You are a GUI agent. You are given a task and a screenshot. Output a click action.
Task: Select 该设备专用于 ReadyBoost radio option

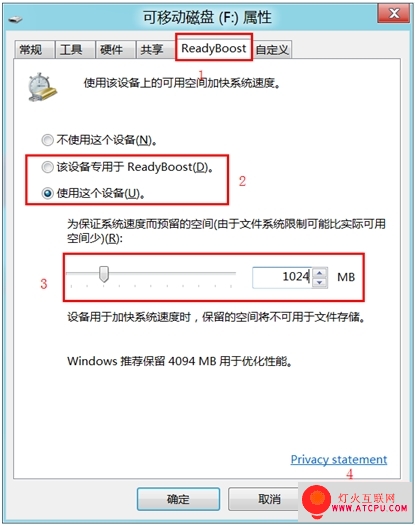coord(47,167)
